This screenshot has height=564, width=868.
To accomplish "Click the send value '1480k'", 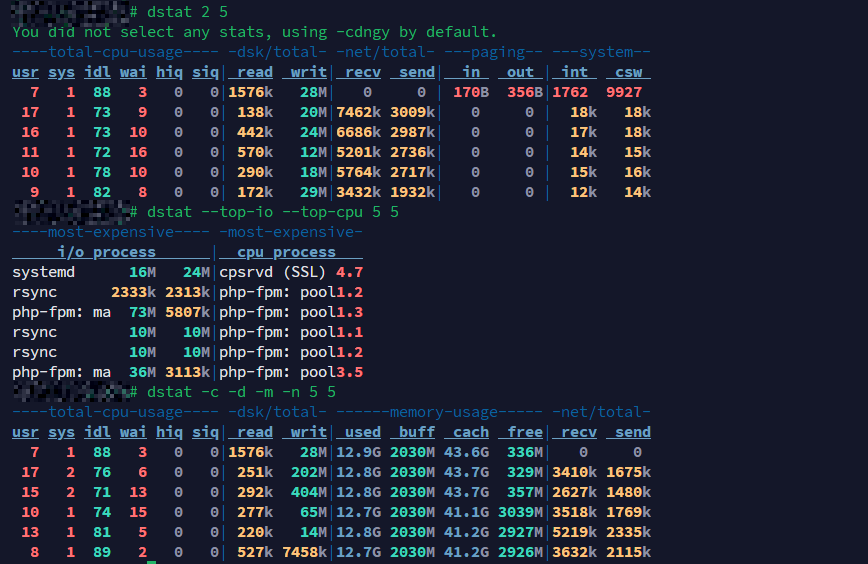I will 628,492.
